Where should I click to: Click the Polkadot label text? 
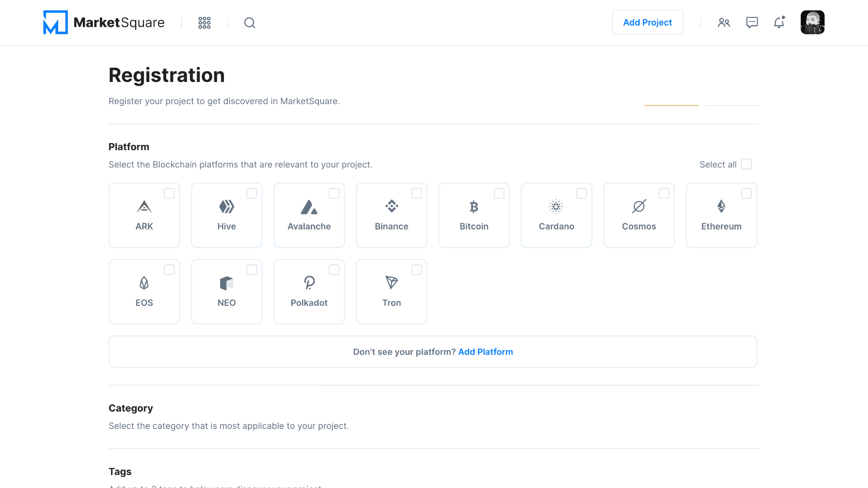[309, 303]
